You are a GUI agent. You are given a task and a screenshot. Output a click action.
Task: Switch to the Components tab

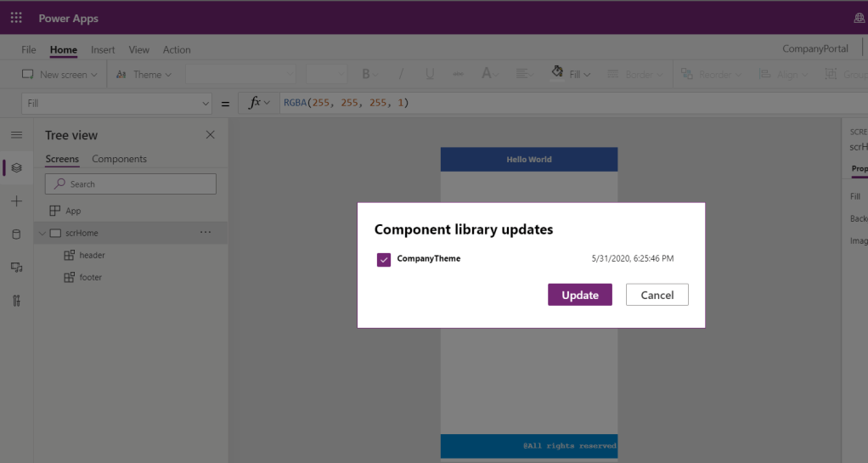click(119, 159)
